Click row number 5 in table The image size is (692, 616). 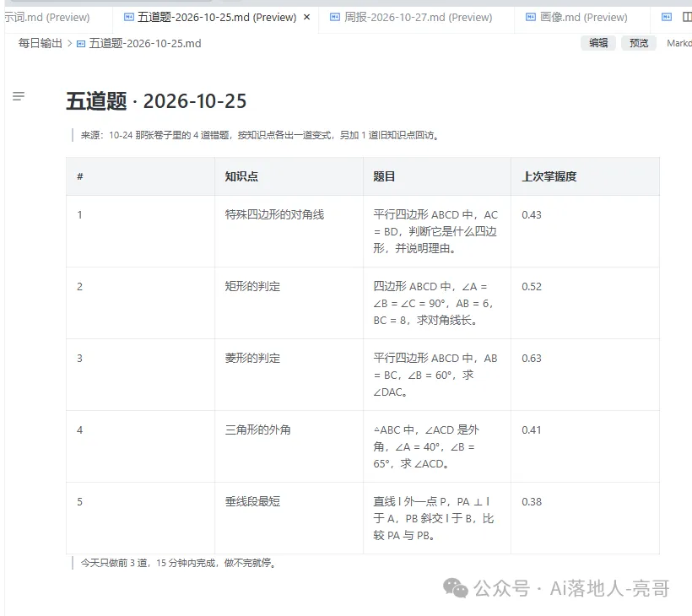pyautogui.click(x=79, y=502)
